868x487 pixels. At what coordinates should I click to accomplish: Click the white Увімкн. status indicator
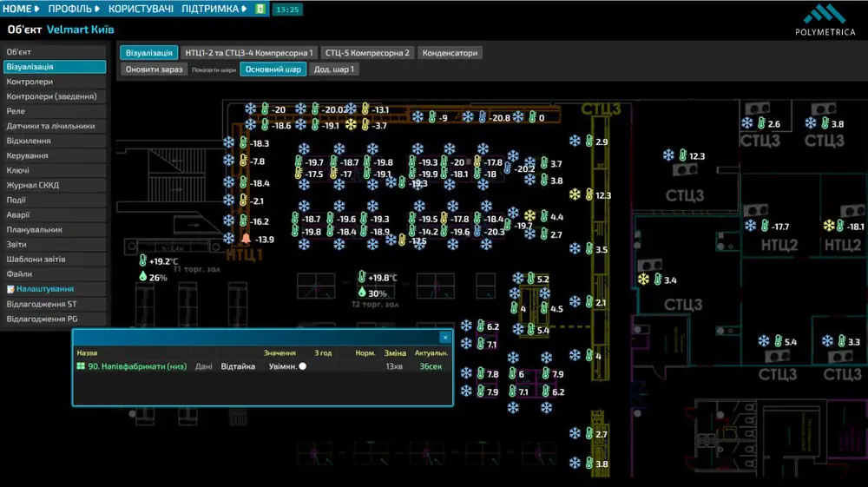click(303, 366)
